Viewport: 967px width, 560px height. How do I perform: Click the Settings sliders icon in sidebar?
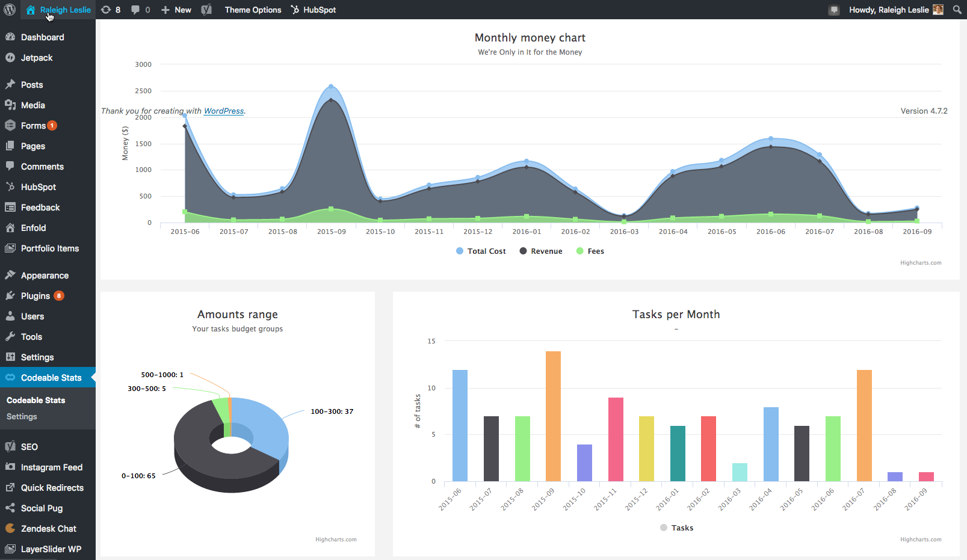[x=10, y=357]
